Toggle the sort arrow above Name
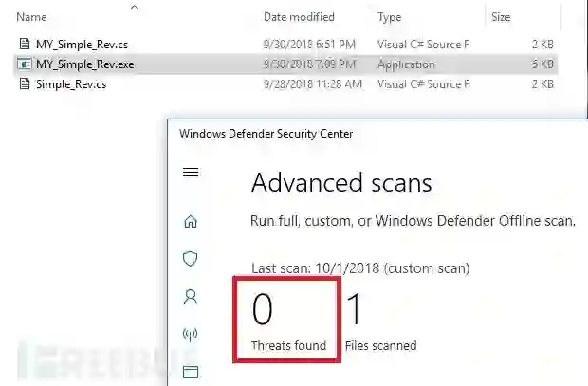 pyautogui.click(x=133, y=7)
